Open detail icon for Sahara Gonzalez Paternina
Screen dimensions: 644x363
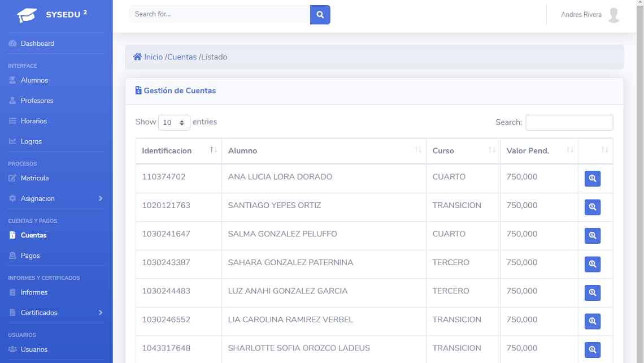pyautogui.click(x=592, y=264)
